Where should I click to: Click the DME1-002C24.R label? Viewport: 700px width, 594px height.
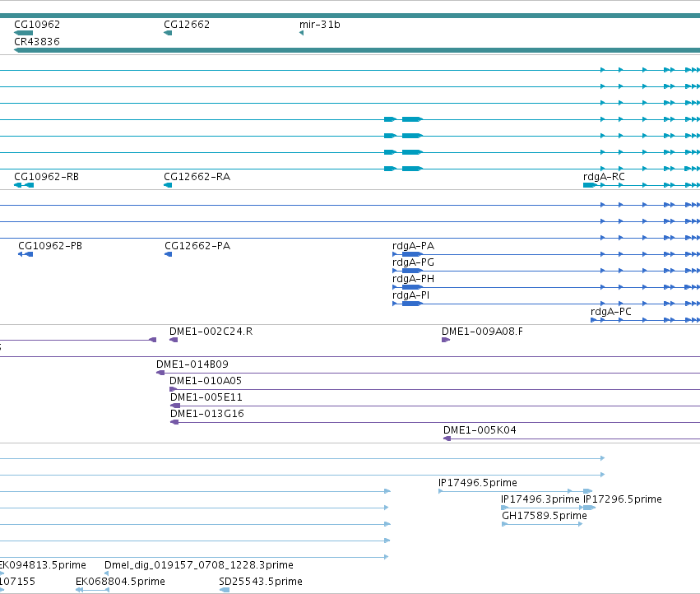click(211, 332)
